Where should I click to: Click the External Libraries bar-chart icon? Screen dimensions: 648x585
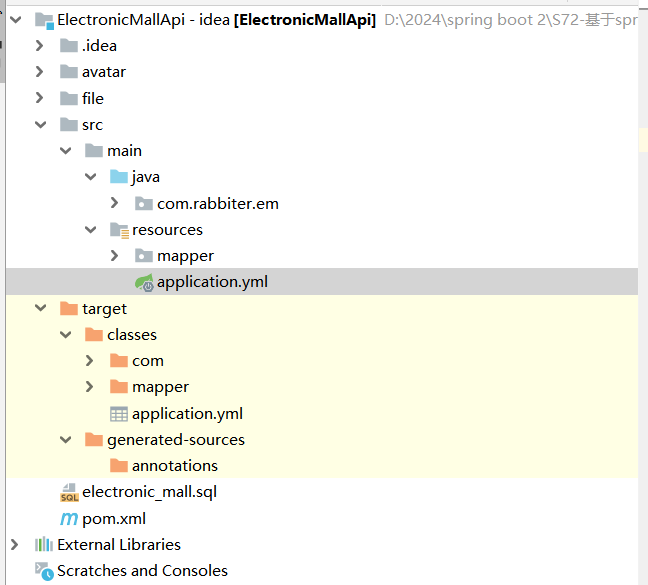pyautogui.click(x=44, y=545)
